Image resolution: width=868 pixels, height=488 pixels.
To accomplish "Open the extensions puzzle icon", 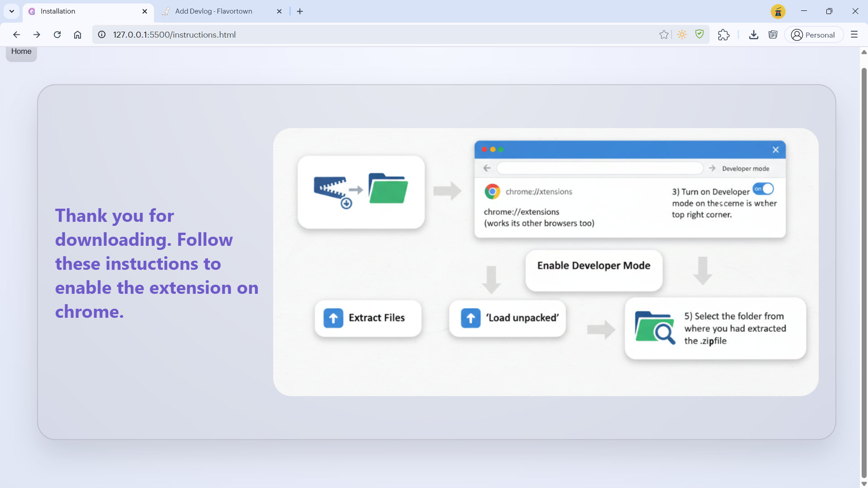I will (723, 35).
